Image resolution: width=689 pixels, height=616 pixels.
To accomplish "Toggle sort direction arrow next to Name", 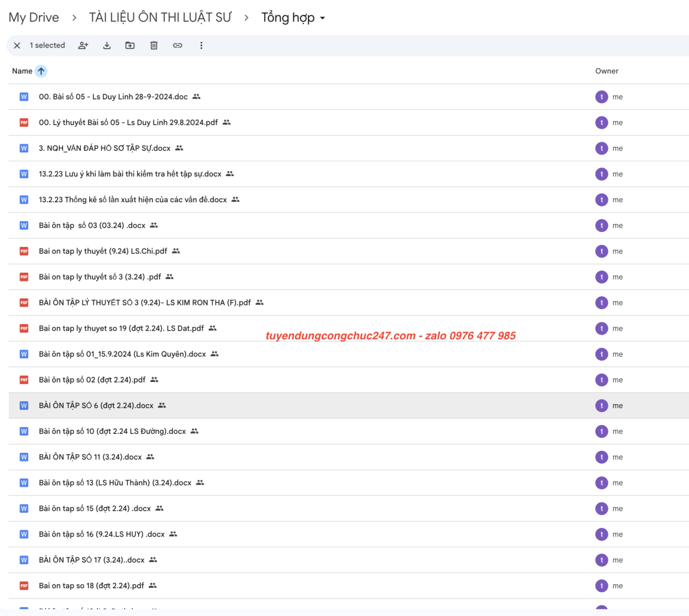I will pyautogui.click(x=41, y=71).
